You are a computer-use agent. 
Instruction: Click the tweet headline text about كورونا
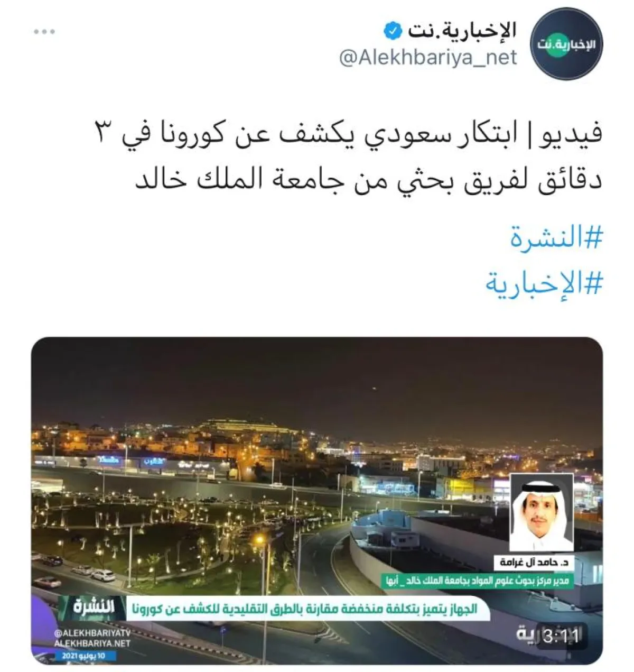[369, 157]
